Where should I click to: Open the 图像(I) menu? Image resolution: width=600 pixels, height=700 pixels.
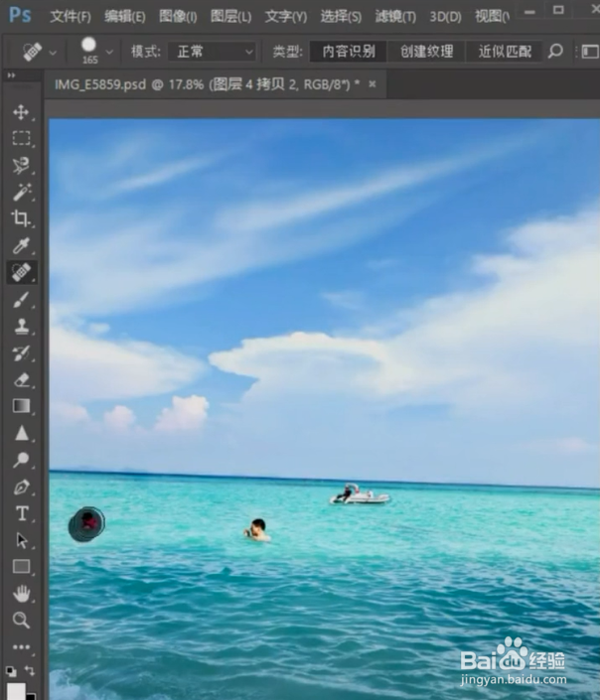pyautogui.click(x=178, y=17)
